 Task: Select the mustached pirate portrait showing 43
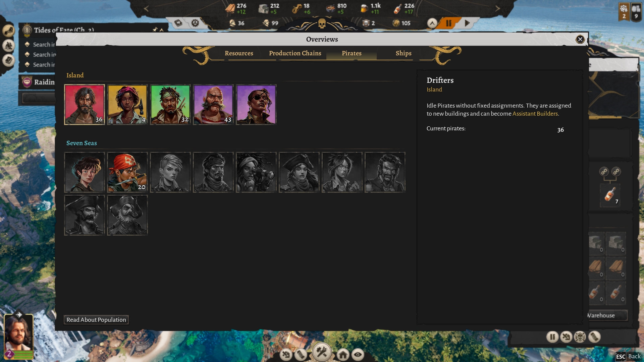(x=213, y=105)
